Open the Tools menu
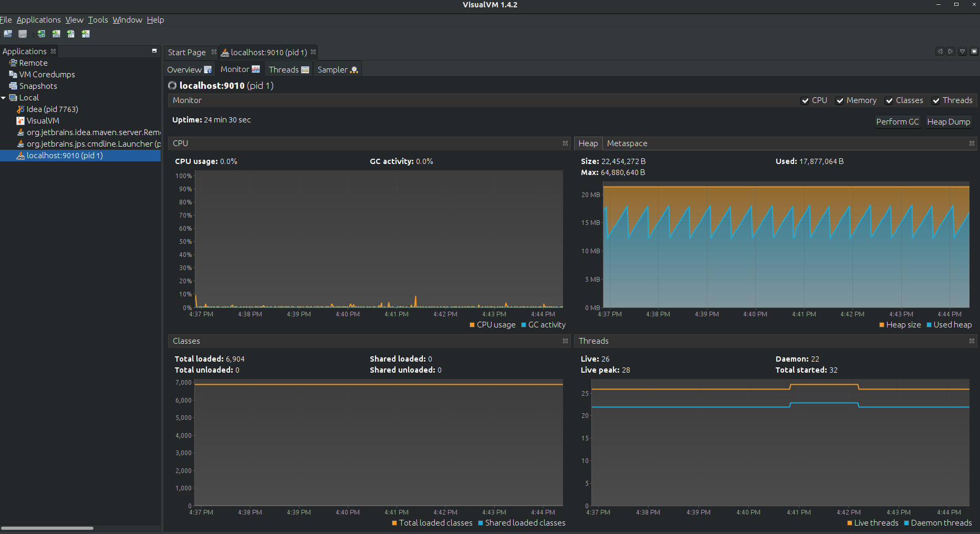The width and height of the screenshot is (980, 534). point(98,20)
